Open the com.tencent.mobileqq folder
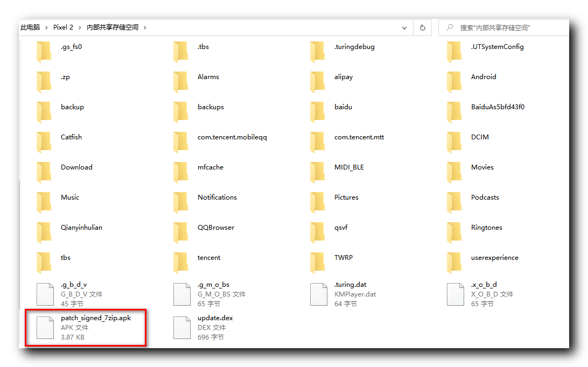 coord(232,137)
